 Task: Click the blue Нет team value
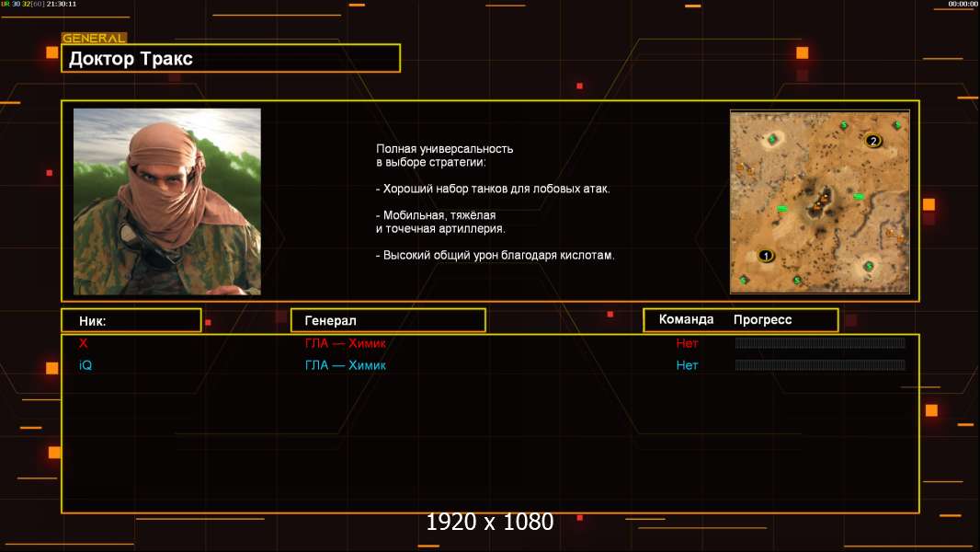687,365
